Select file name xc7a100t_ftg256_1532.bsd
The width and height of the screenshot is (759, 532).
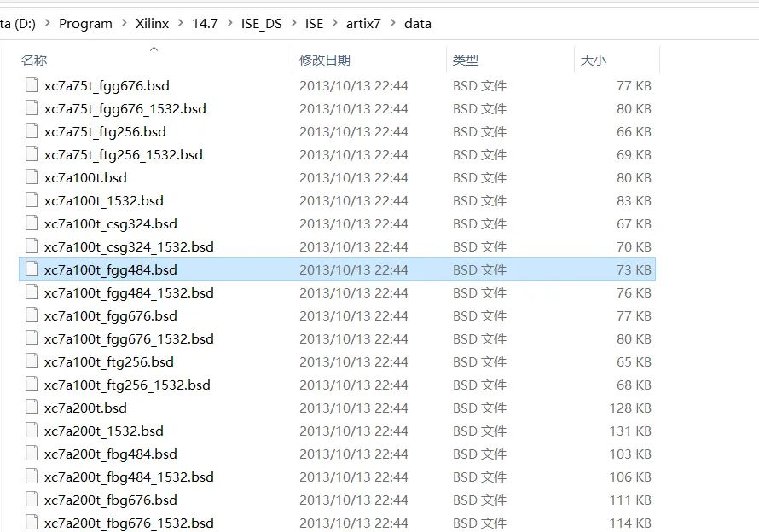127,385
